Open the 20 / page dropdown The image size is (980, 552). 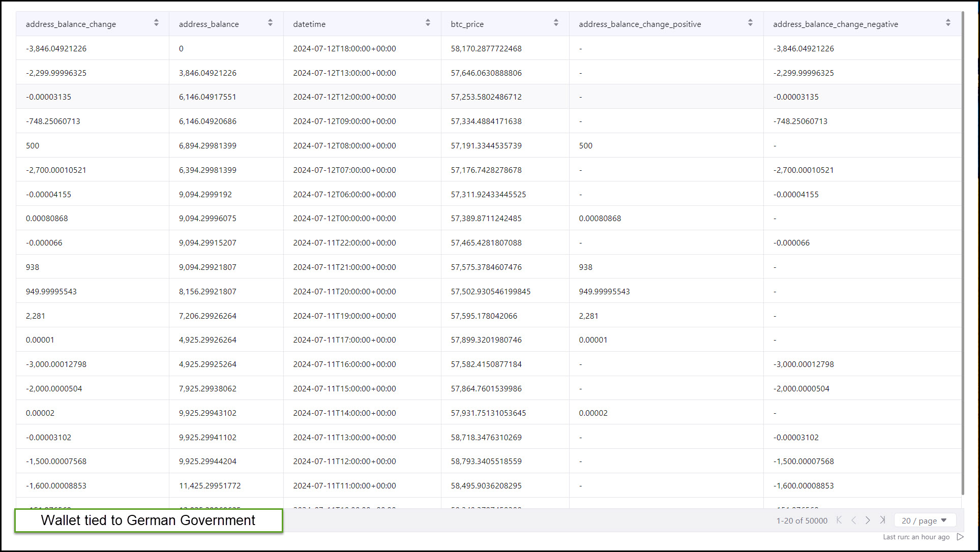pyautogui.click(x=925, y=520)
